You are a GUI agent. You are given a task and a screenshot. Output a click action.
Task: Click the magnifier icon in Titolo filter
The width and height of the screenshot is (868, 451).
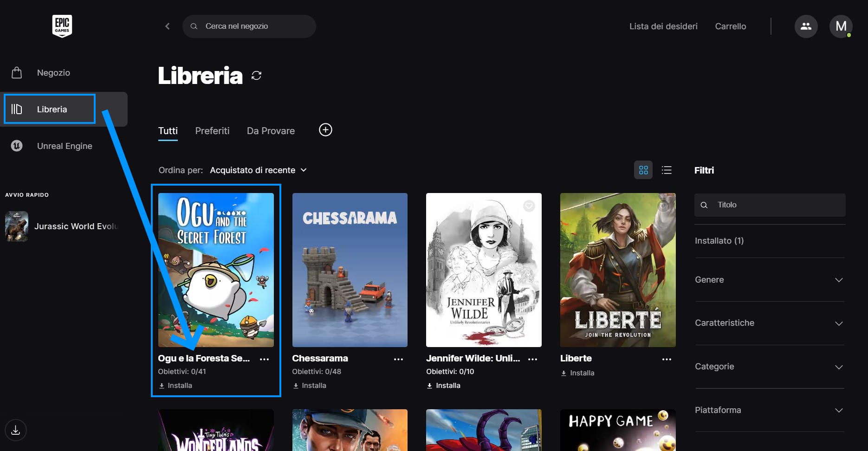click(704, 205)
